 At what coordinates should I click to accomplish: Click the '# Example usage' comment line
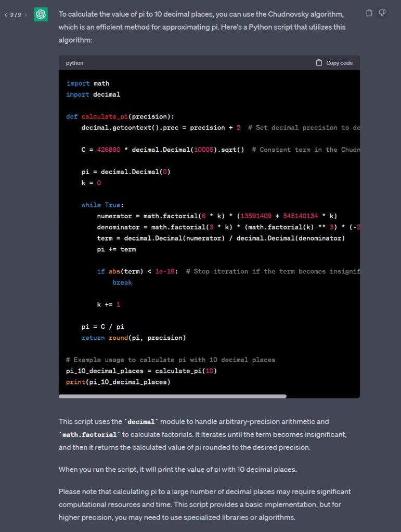[x=171, y=360]
